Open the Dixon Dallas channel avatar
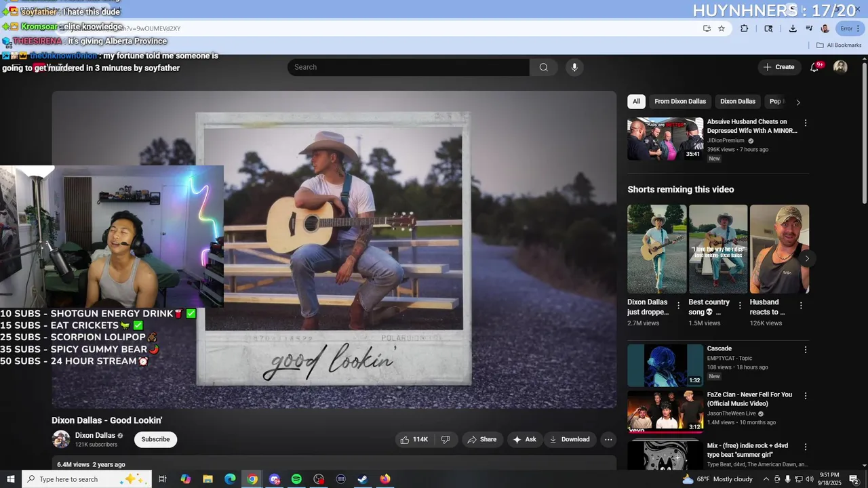The image size is (868, 488). pyautogui.click(x=61, y=439)
